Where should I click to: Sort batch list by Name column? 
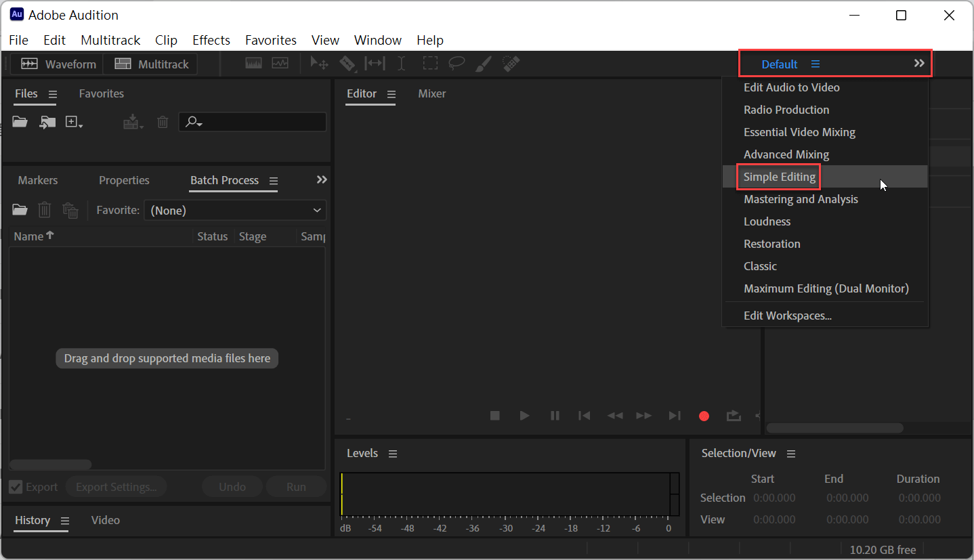[34, 236]
